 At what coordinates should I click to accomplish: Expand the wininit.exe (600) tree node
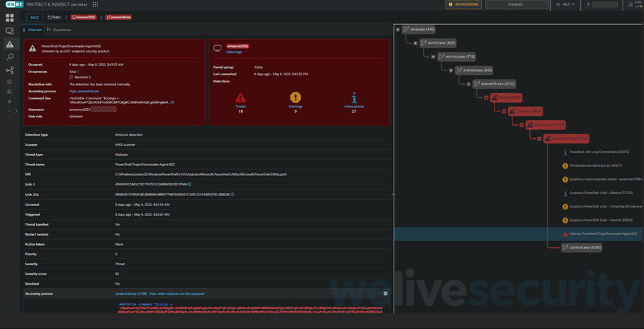415,43
